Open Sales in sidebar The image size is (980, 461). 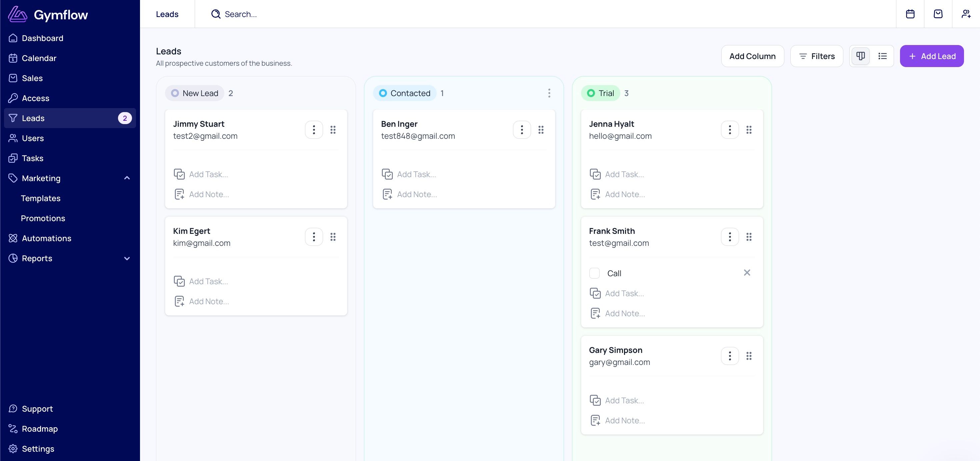(70, 78)
